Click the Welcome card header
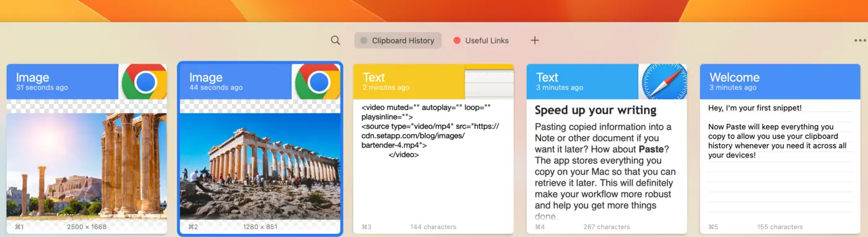868x237 pixels. pyautogui.click(x=780, y=82)
